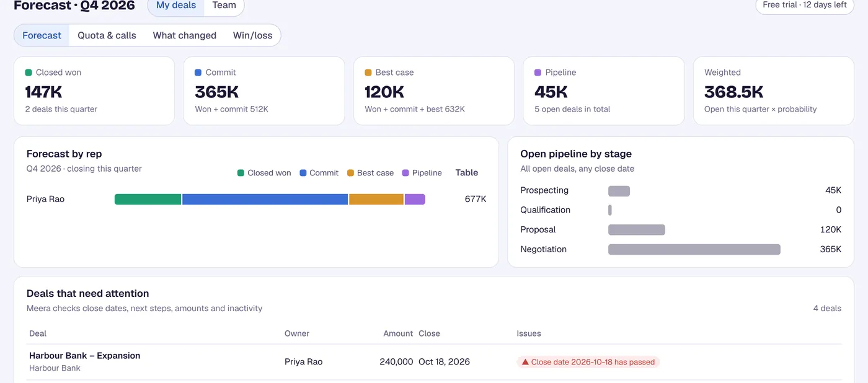Toggle Closed won in chart legend
868x383 pixels.
coord(264,173)
